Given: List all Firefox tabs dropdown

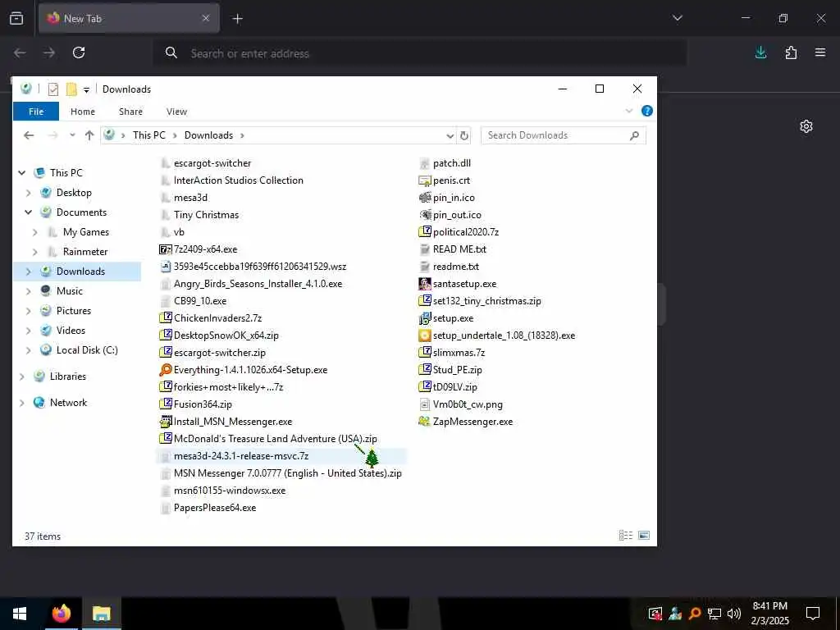Looking at the screenshot, I should coord(677,18).
